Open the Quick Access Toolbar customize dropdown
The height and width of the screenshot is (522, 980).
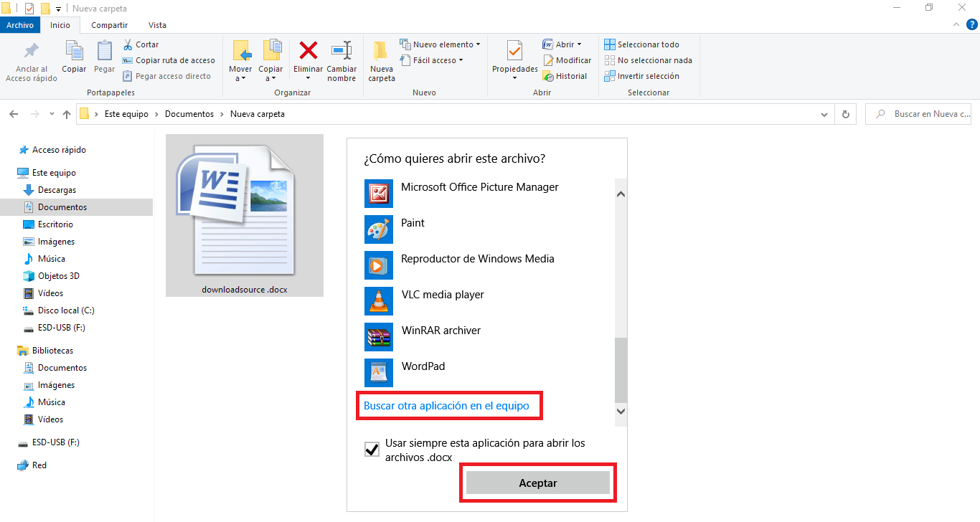coord(58,9)
